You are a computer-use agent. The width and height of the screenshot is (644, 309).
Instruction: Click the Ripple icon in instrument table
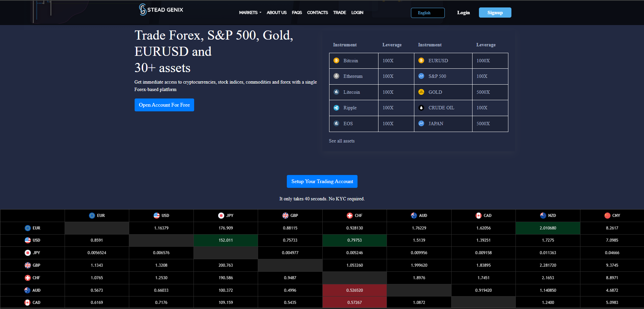tap(336, 108)
